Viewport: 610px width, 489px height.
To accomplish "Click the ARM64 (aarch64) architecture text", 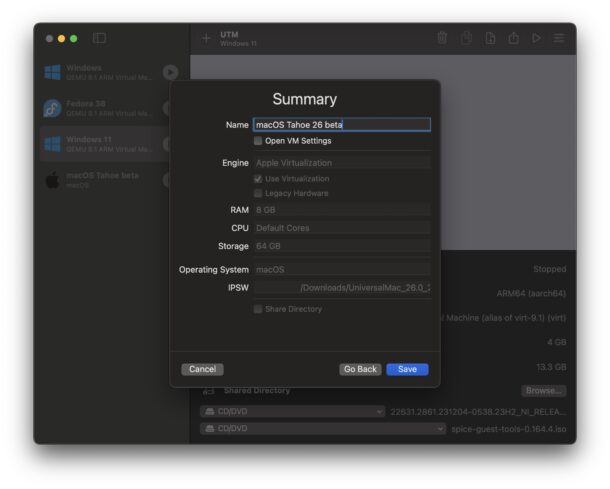I will (x=531, y=294).
